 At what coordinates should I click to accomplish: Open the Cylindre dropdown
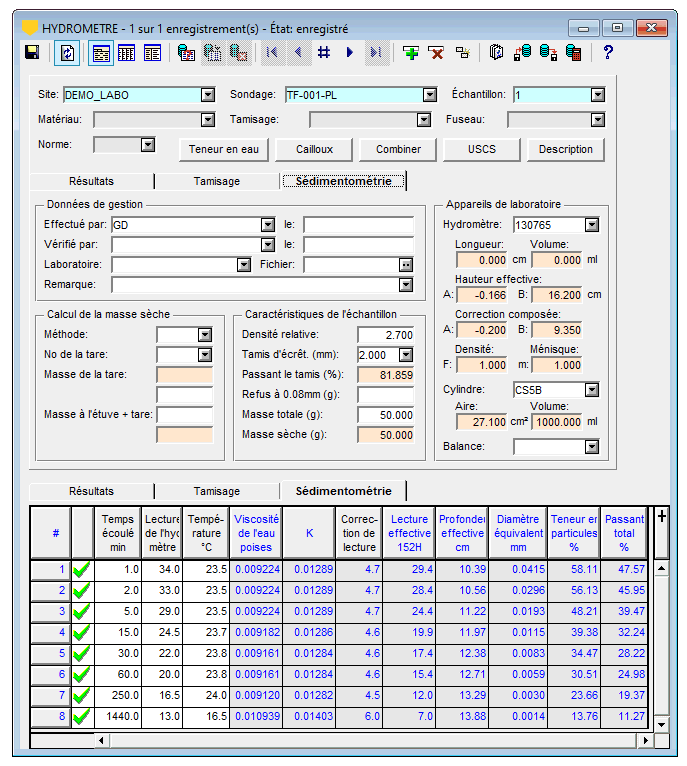pos(591,389)
